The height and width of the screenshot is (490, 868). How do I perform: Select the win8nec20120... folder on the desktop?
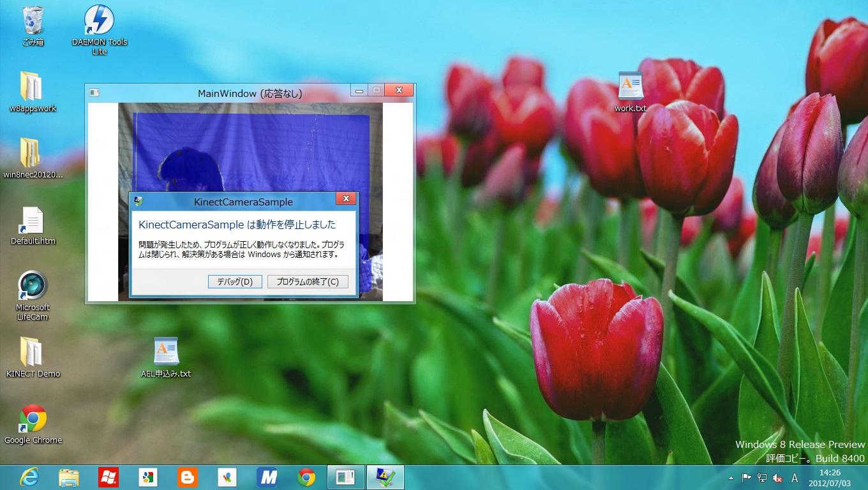point(33,158)
